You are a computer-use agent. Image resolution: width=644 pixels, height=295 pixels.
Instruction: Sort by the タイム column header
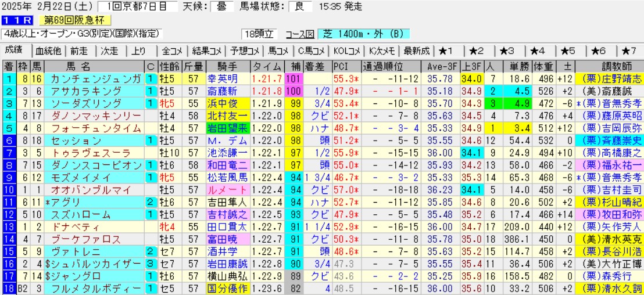coord(267,65)
